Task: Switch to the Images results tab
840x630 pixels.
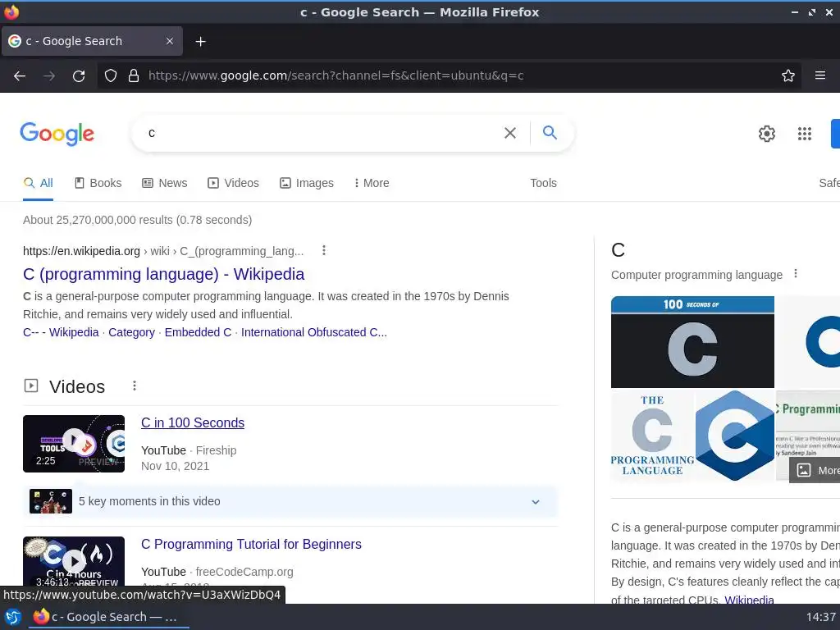Action: coord(307,183)
